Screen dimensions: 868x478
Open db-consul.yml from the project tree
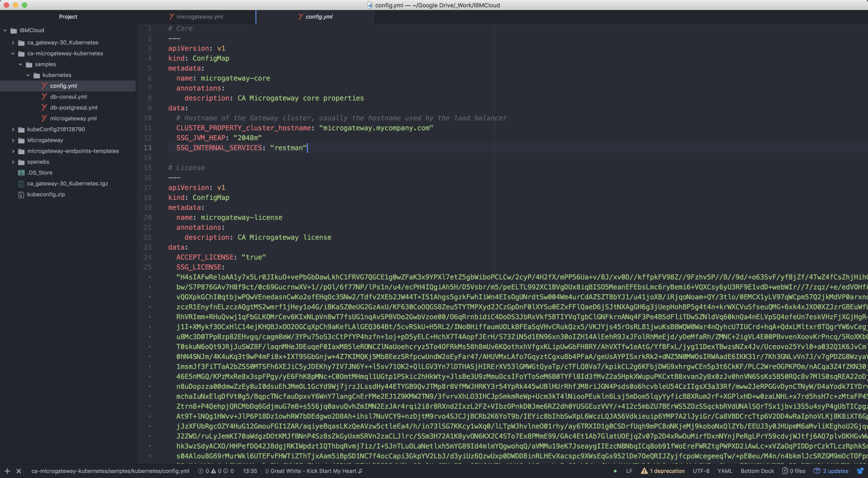point(68,97)
